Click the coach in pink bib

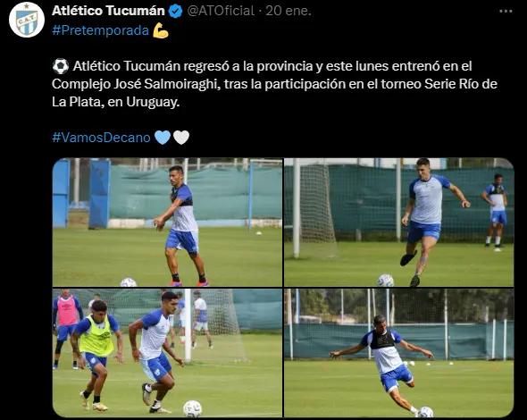(67, 328)
